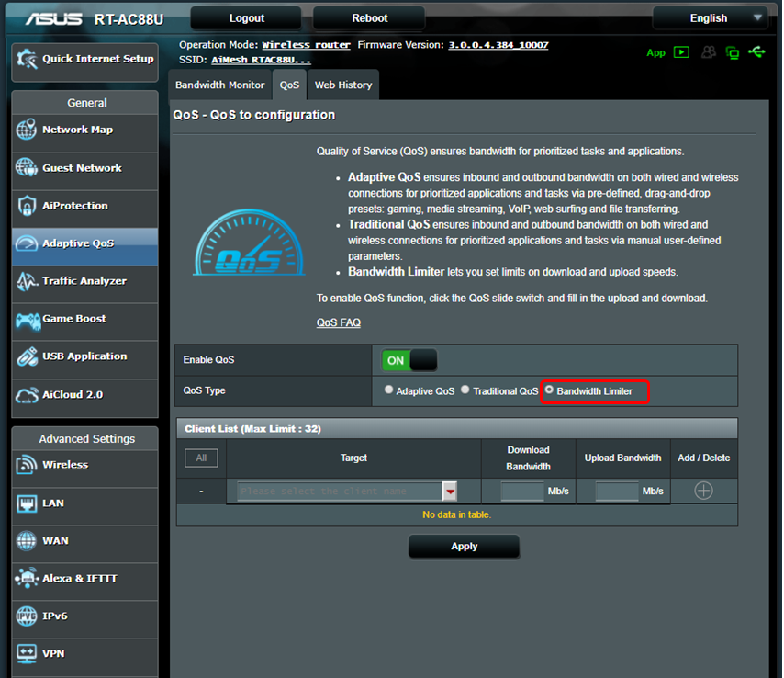Click the Reboot button
784x678 pixels.
point(369,18)
